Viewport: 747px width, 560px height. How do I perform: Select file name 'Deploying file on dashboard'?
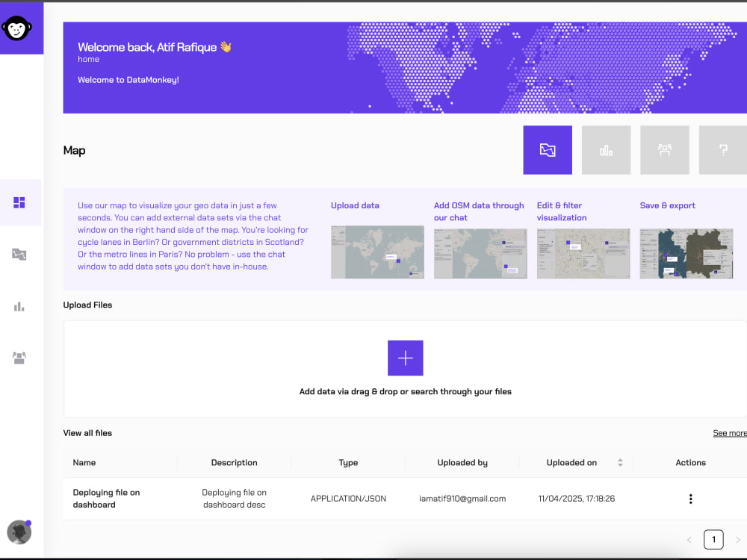click(106, 499)
